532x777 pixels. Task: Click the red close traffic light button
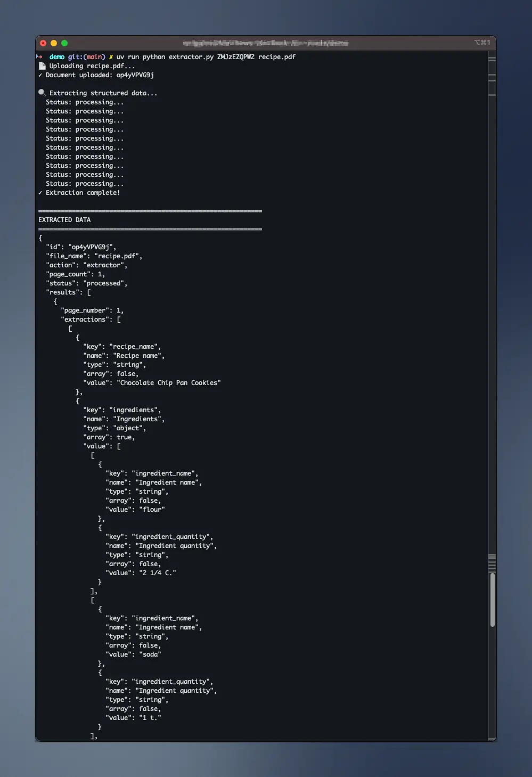43,43
